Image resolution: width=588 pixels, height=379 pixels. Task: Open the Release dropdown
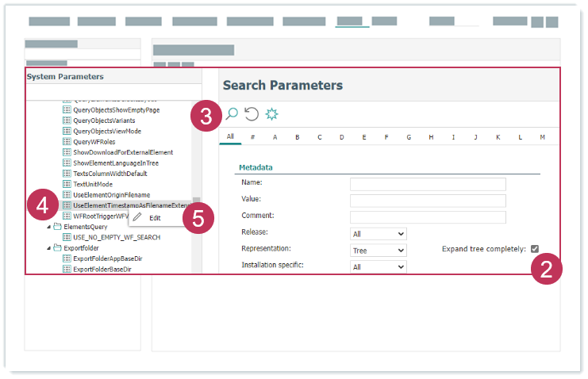[378, 234]
